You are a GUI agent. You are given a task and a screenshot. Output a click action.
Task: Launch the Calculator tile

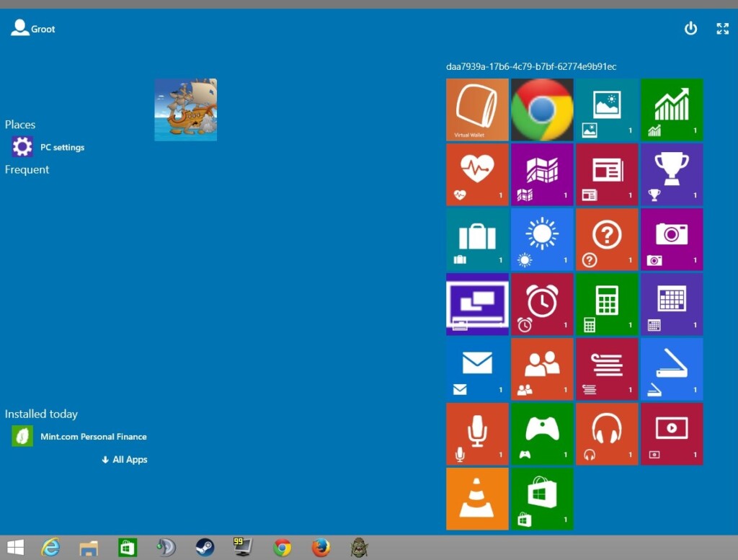tap(607, 304)
